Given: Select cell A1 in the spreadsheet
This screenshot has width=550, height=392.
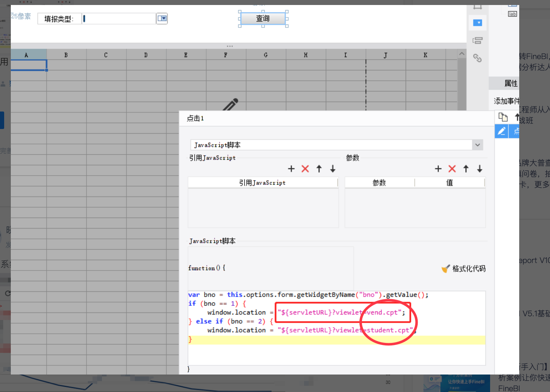Looking at the screenshot, I should click(29, 65).
